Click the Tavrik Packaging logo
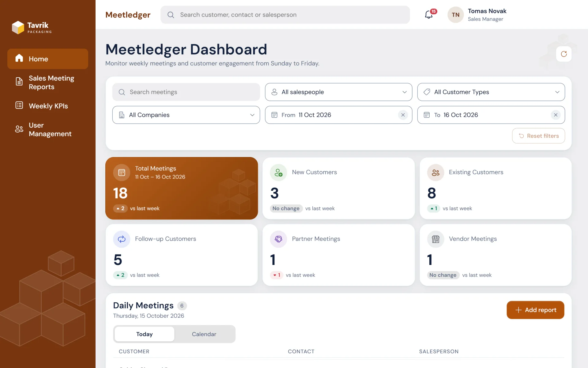The image size is (588, 368). pyautogui.click(x=32, y=27)
